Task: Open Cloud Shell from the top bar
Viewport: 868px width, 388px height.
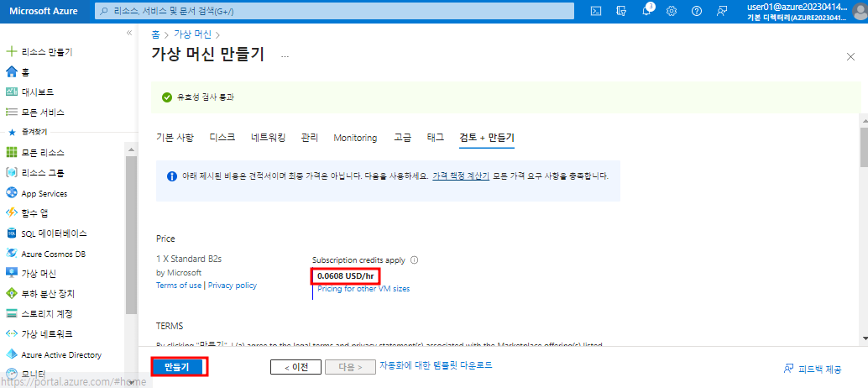Action: [x=596, y=11]
